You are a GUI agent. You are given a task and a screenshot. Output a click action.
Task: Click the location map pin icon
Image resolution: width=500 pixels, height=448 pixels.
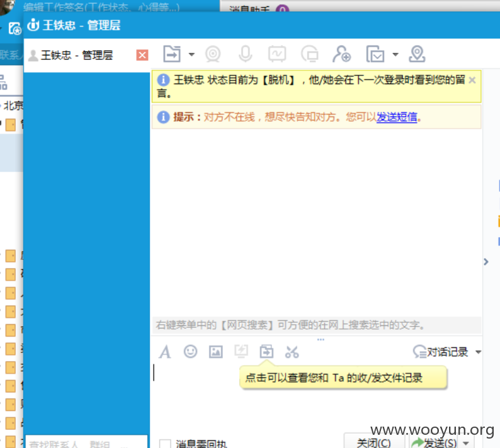tap(417, 54)
